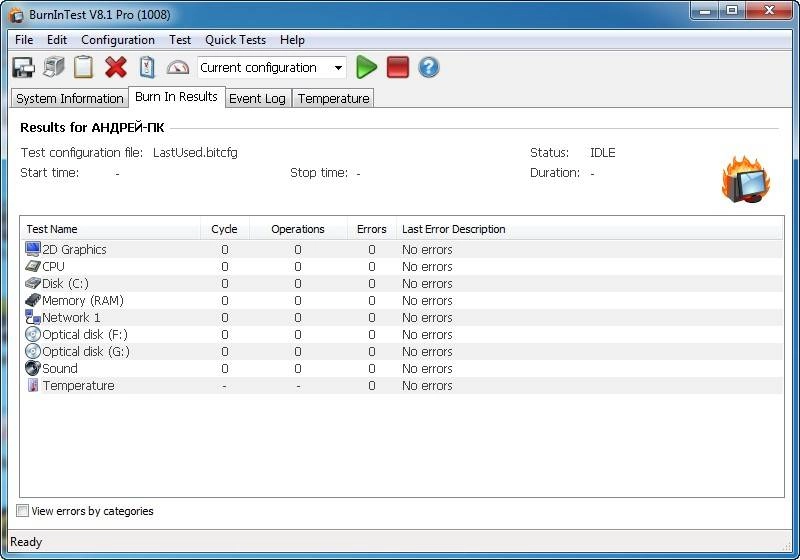This screenshot has height=560, width=800.
Task: Sort by the Errors column header
Action: (x=371, y=229)
